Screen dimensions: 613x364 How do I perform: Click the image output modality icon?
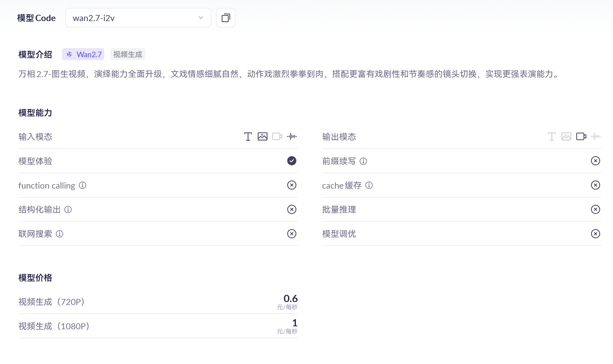pyautogui.click(x=566, y=136)
